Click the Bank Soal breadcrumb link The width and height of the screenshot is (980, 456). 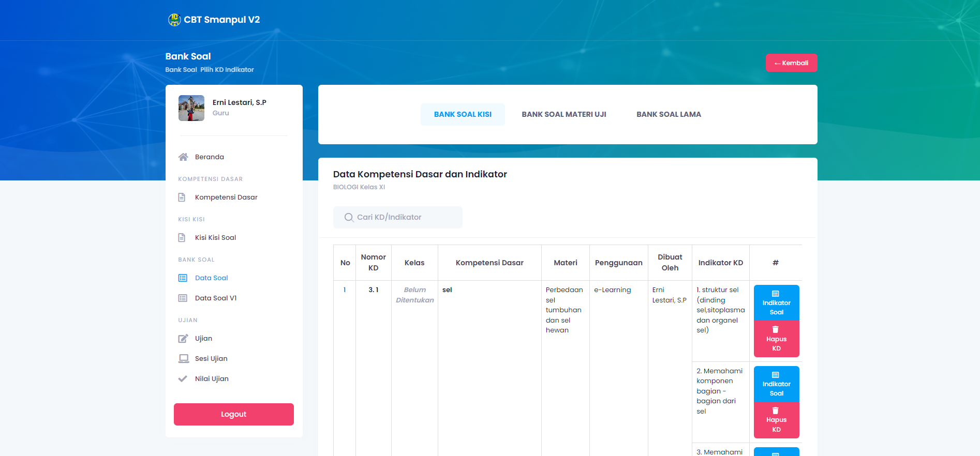pos(181,70)
